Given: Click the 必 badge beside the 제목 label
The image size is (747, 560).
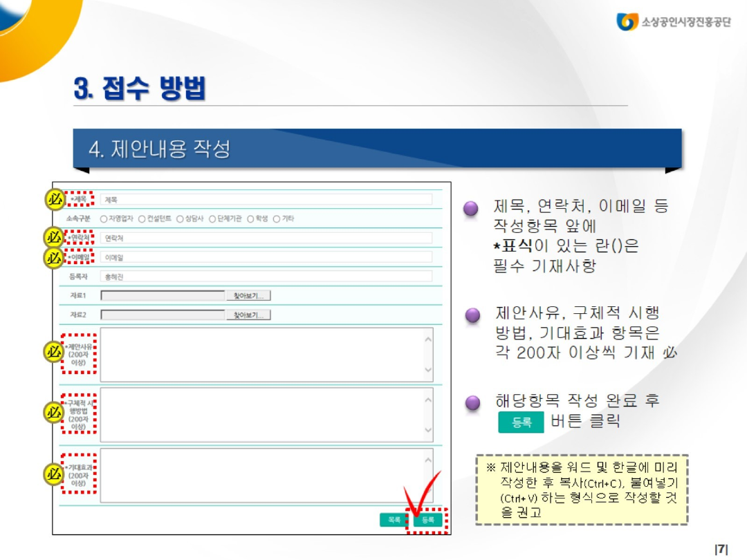Looking at the screenshot, I should pyautogui.click(x=55, y=199).
